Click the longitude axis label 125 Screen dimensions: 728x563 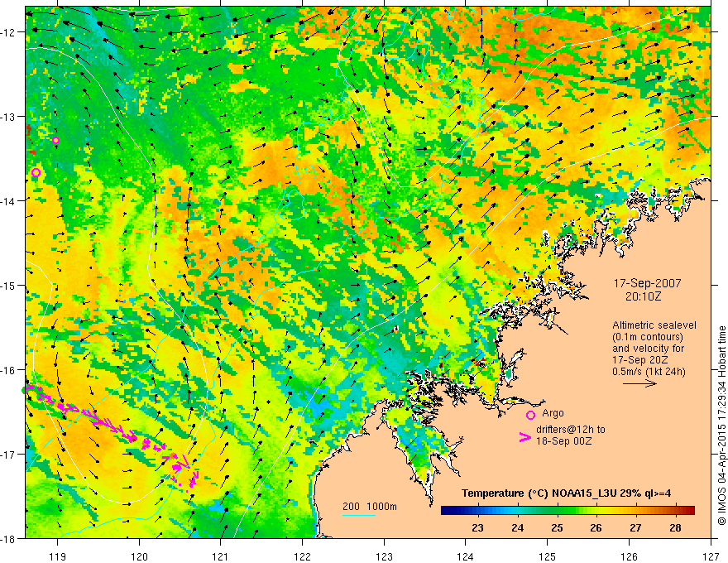click(548, 556)
